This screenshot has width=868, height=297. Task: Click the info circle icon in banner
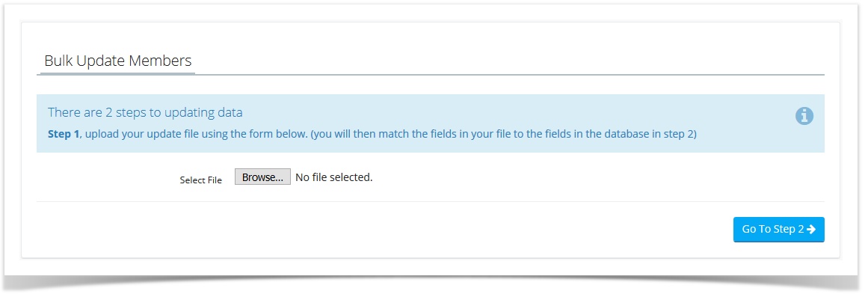pyautogui.click(x=804, y=116)
